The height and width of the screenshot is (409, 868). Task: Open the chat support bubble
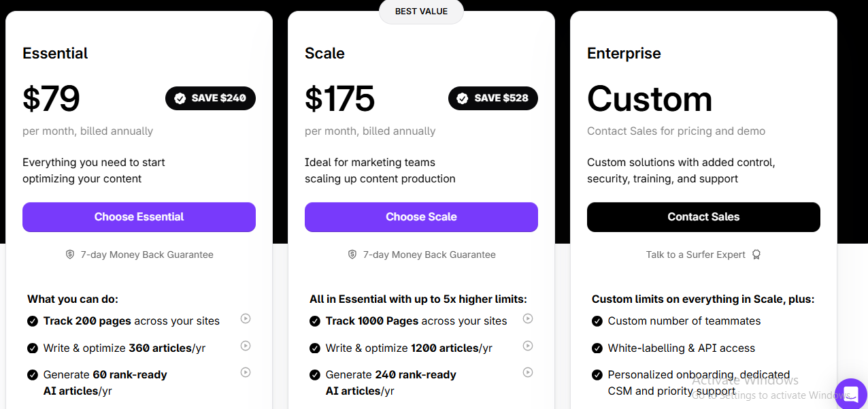click(x=851, y=394)
